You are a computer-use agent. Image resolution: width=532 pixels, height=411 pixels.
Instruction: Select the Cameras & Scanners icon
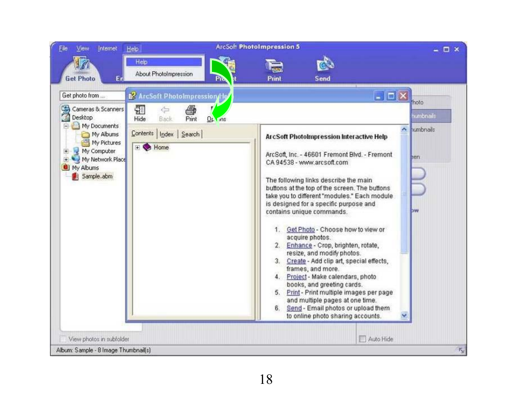65,109
